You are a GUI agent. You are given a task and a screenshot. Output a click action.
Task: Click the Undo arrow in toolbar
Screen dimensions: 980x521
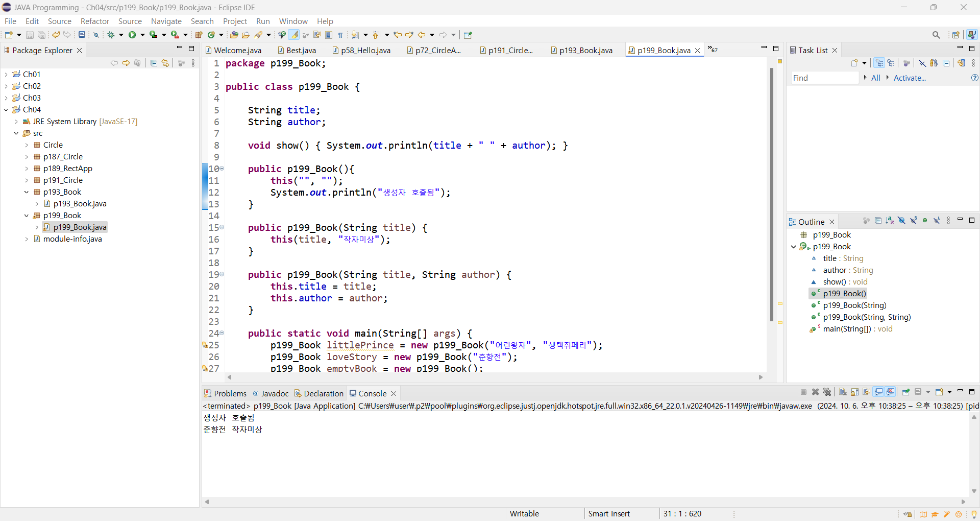(x=56, y=35)
